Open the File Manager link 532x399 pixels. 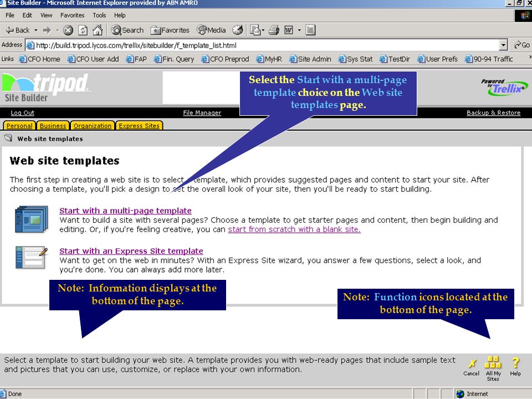(x=202, y=112)
